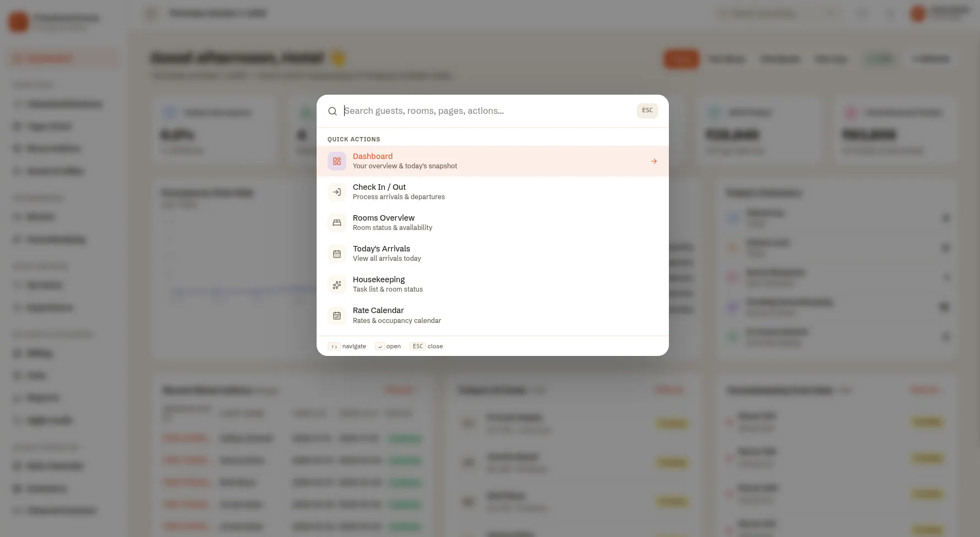Click the ESC close hint in footer

click(x=418, y=346)
